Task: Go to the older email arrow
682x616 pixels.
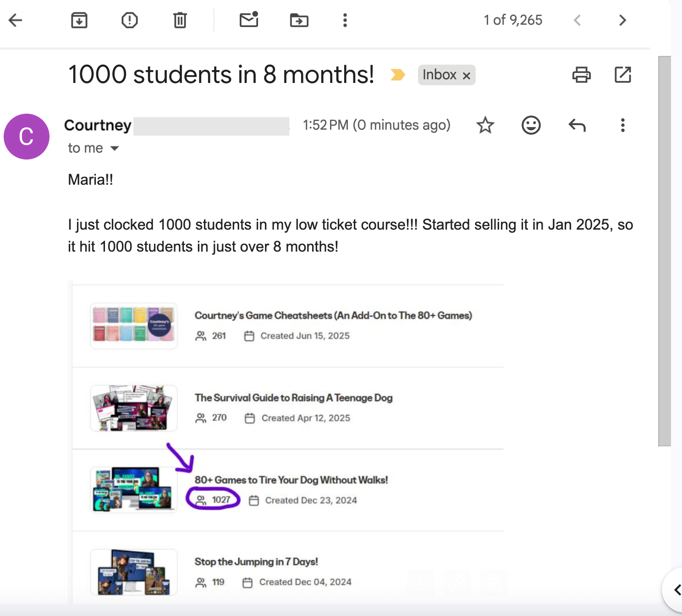Action: (622, 20)
